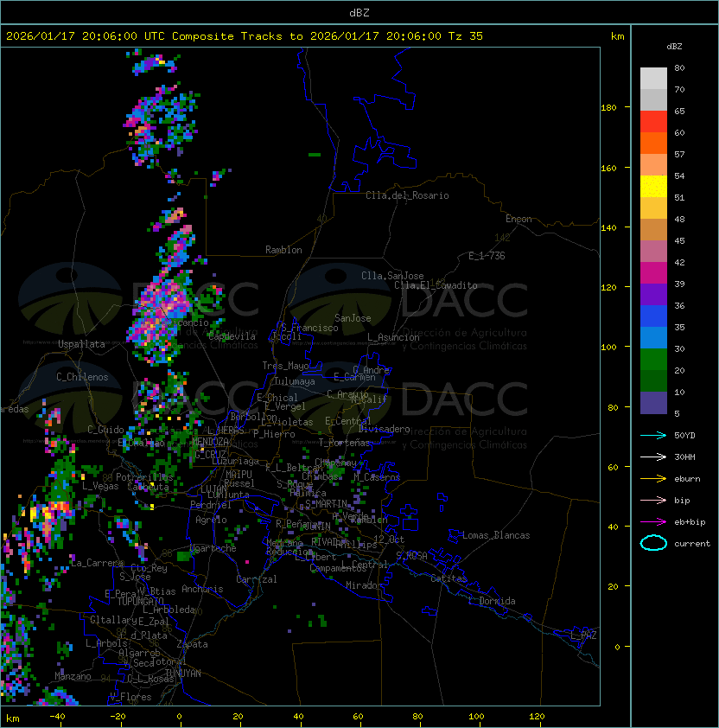Click the SanJose label

353,318
